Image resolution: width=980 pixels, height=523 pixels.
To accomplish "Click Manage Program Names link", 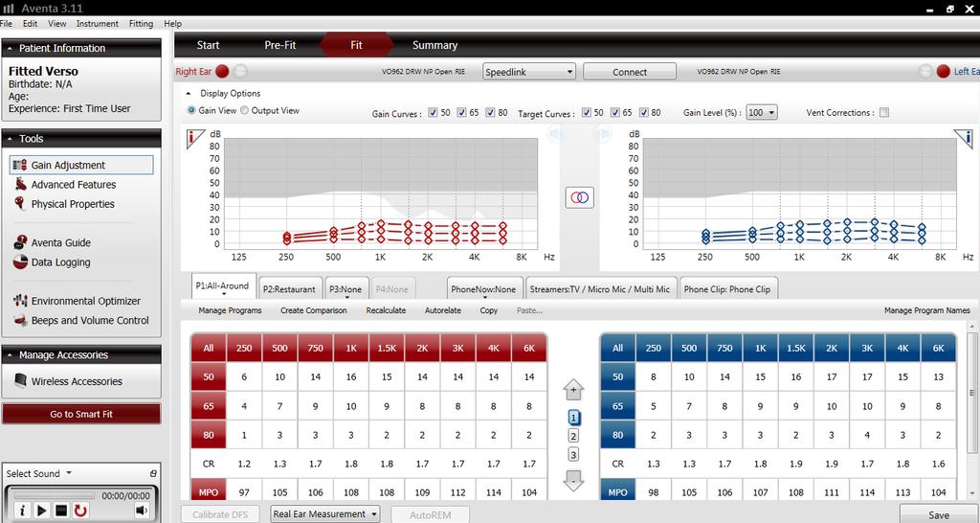I will [926, 310].
